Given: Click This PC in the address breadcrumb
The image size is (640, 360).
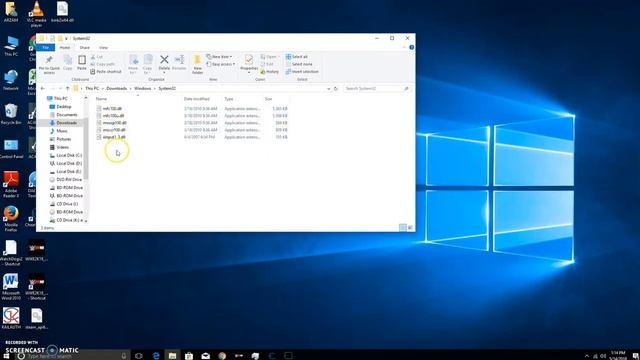Looking at the screenshot, I should click(x=92, y=89).
